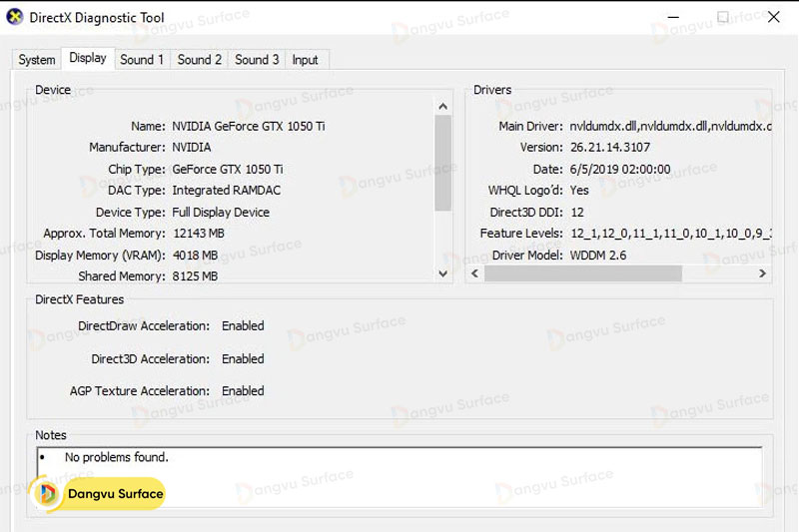Click the Device list scroll up arrow

tap(443, 104)
